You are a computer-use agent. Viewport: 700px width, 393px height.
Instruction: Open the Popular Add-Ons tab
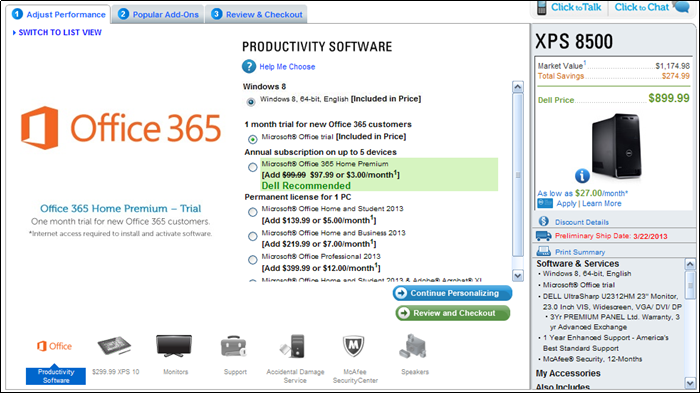pos(158,14)
